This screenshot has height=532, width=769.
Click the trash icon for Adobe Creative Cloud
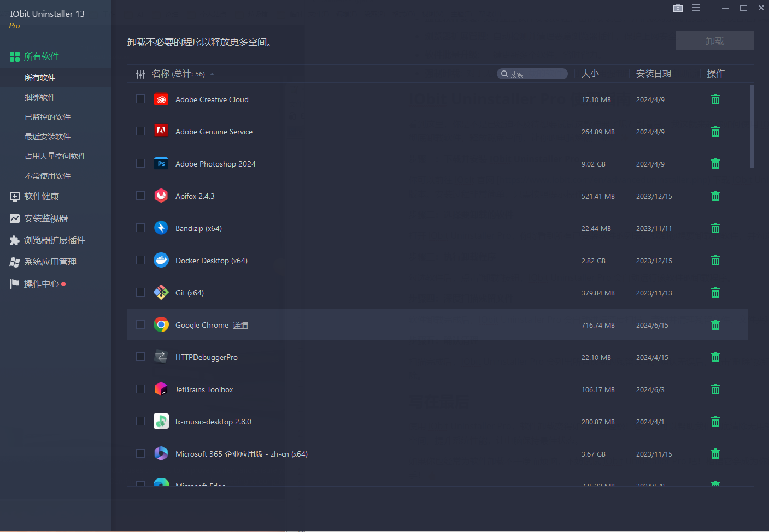click(715, 99)
